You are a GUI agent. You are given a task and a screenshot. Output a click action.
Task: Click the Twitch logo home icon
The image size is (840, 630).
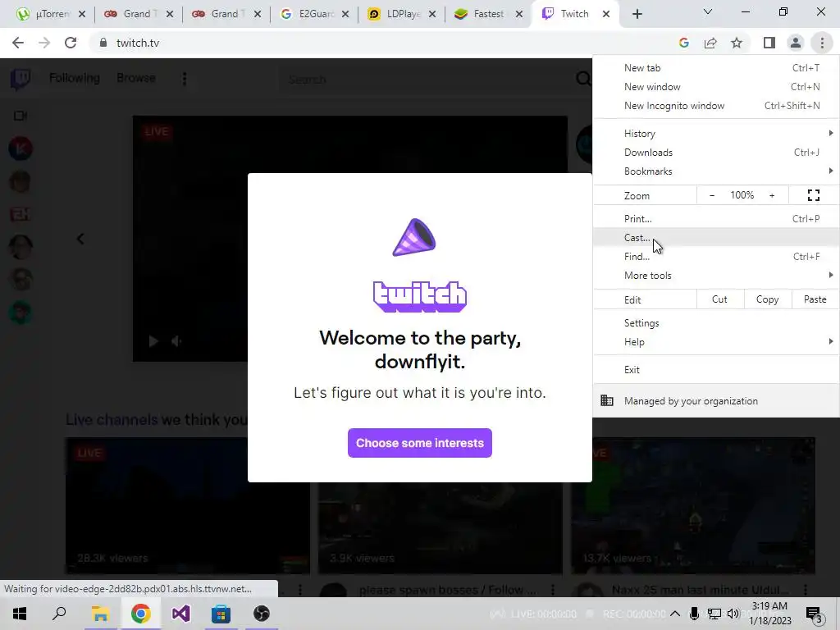[x=21, y=80]
